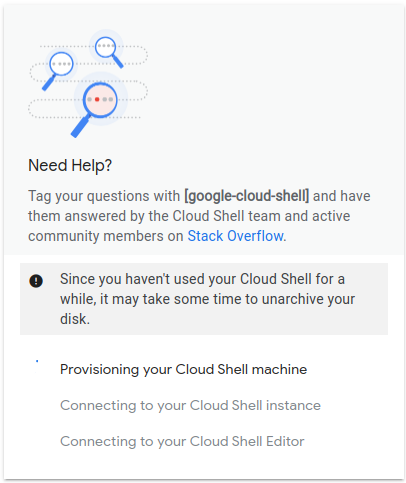Open the Stack Overflow link

coord(235,236)
